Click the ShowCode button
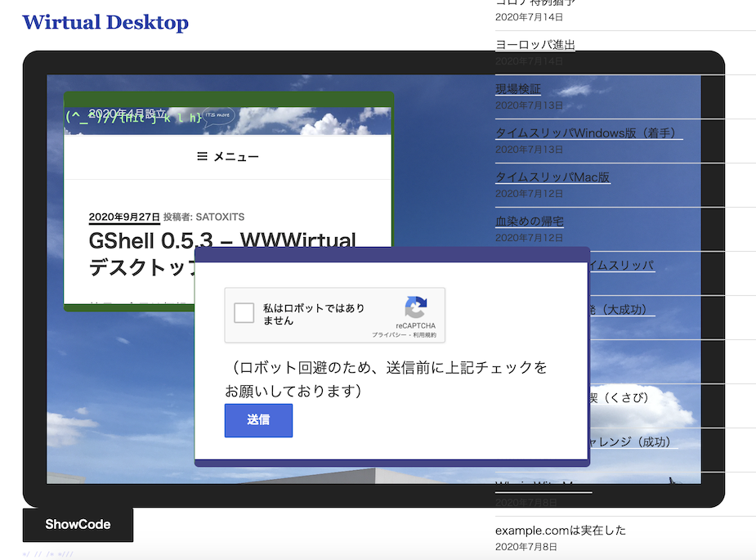This screenshot has width=756, height=560. point(78,525)
